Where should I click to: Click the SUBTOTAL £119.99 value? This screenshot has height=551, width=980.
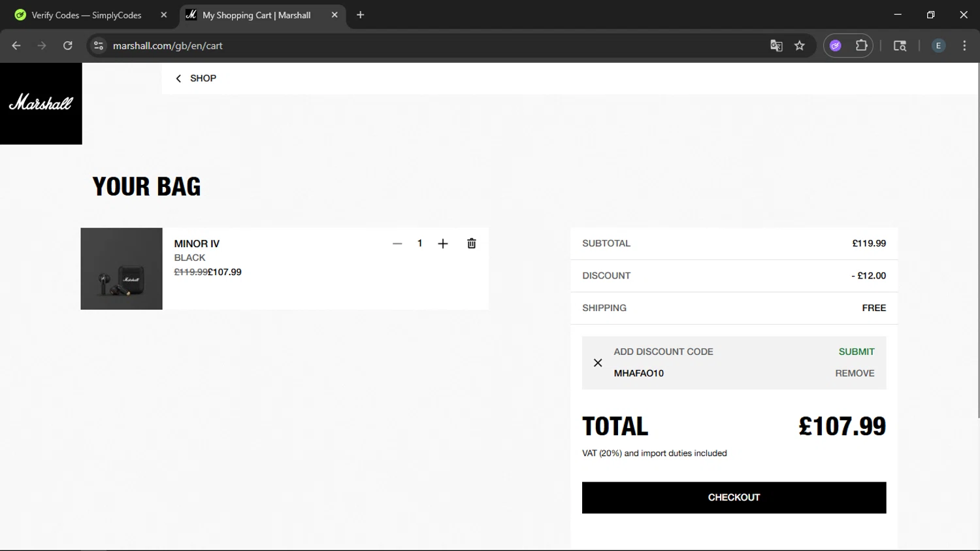pyautogui.click(x=869, y=243)
